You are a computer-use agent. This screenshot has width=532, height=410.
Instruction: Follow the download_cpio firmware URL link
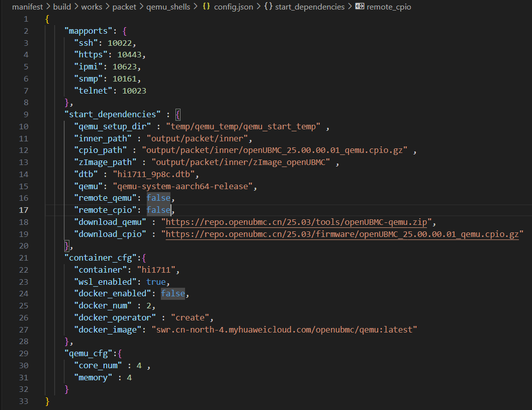342,234
